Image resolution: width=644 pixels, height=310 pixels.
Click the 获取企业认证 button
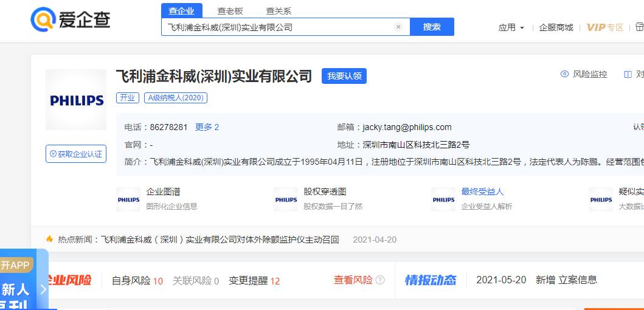tap(76, 154)
